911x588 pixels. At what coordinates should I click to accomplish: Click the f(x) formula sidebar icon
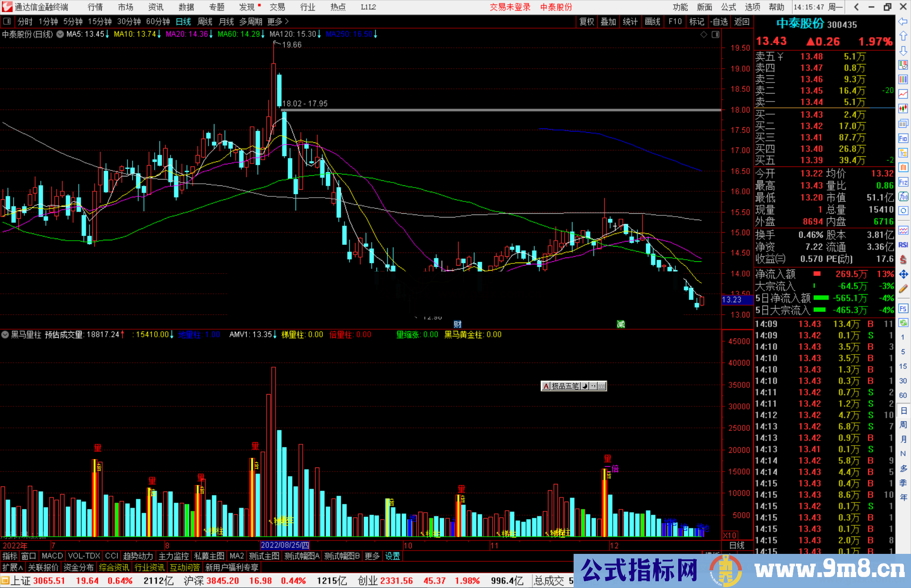(903, 196)
